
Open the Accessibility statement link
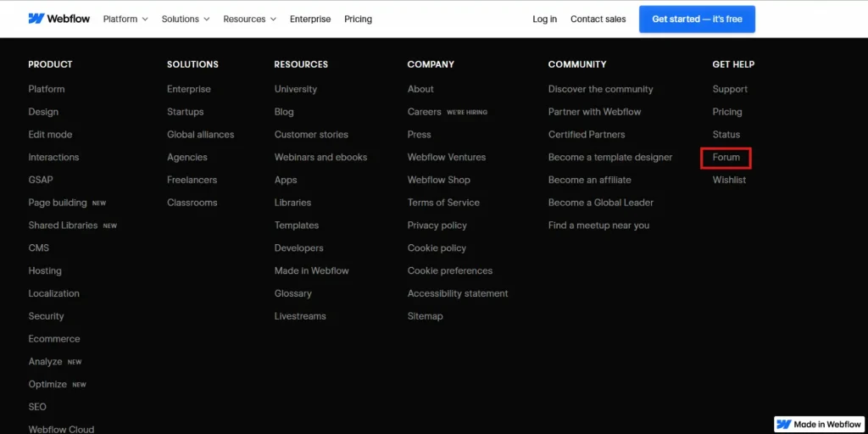(x=458, y=293)
